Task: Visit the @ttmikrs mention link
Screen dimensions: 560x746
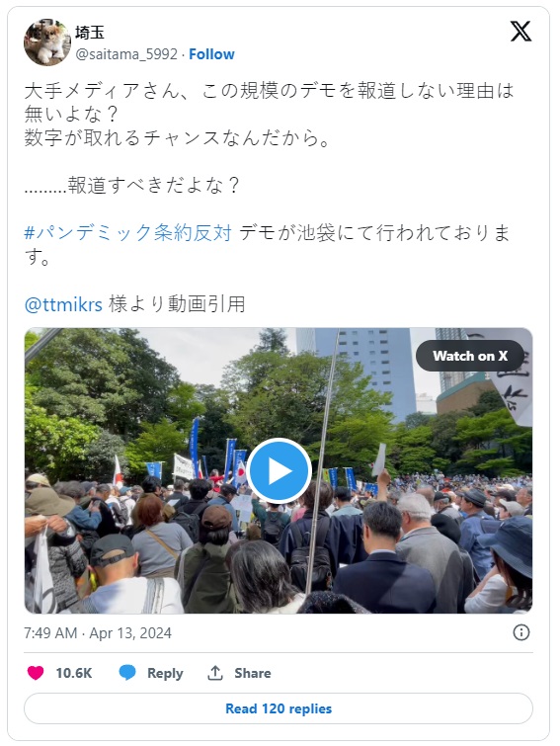Action: tap(63, 304)
